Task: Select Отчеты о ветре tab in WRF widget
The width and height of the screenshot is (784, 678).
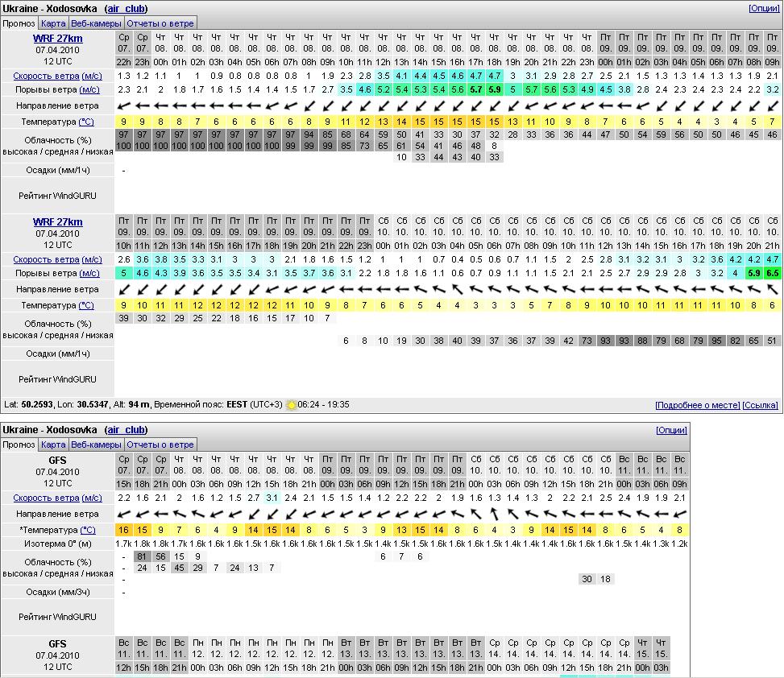Action: tap(160, 23)
